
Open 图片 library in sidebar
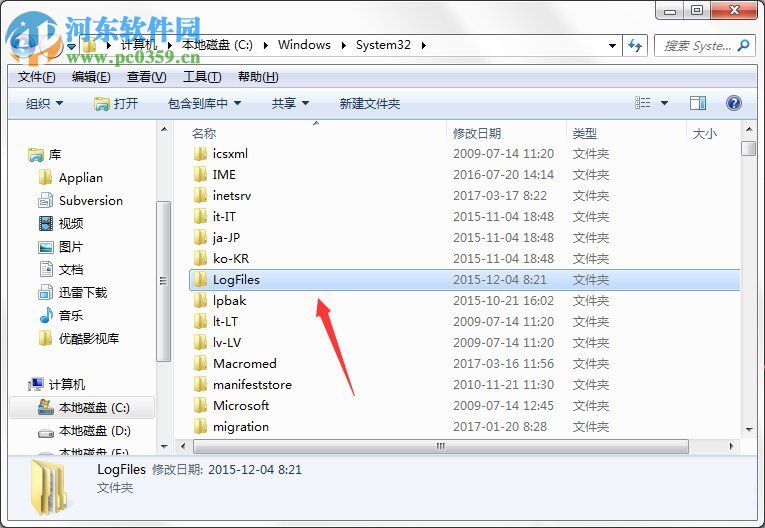tap(61, 247)
